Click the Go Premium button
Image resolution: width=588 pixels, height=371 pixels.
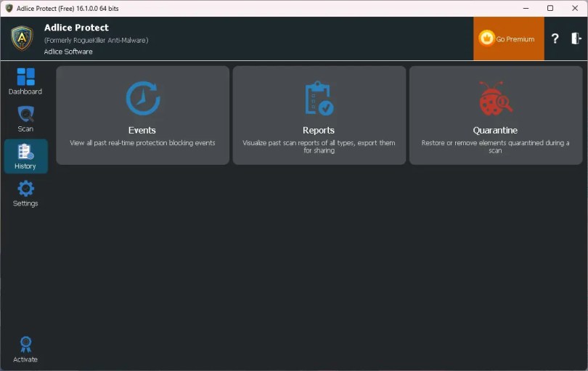pos(508,38)
